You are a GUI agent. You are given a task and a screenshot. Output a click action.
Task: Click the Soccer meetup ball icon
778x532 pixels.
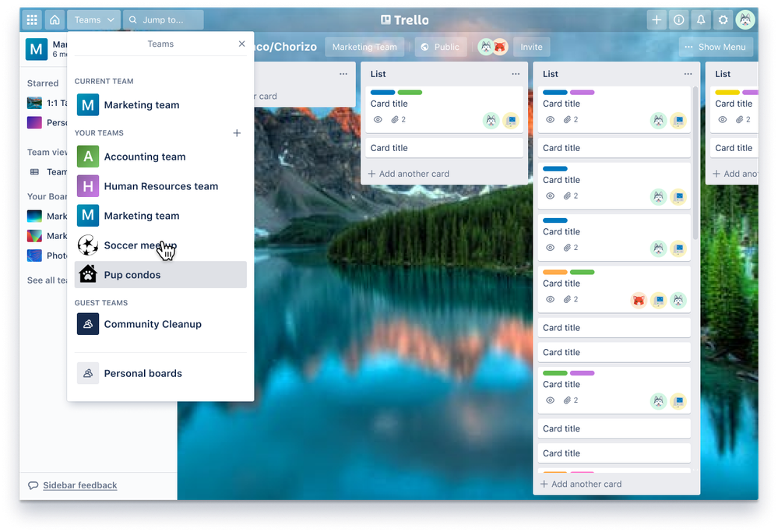coord(88,245)
